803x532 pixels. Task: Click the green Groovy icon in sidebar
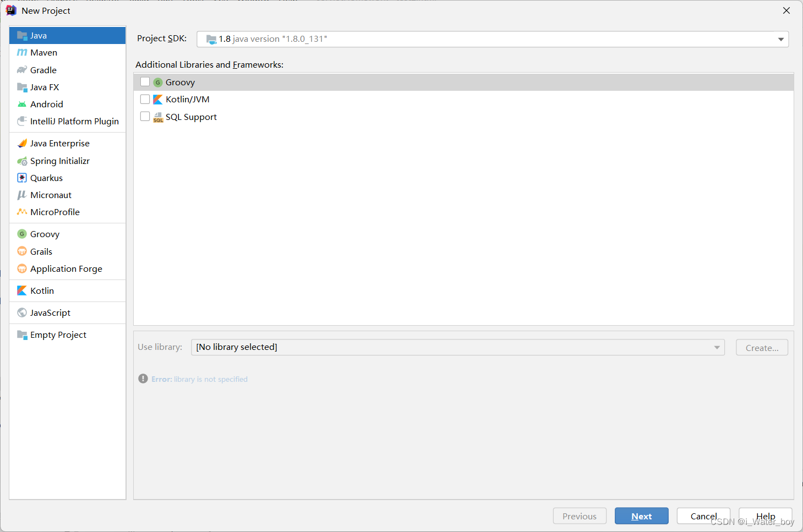(22, 234)
